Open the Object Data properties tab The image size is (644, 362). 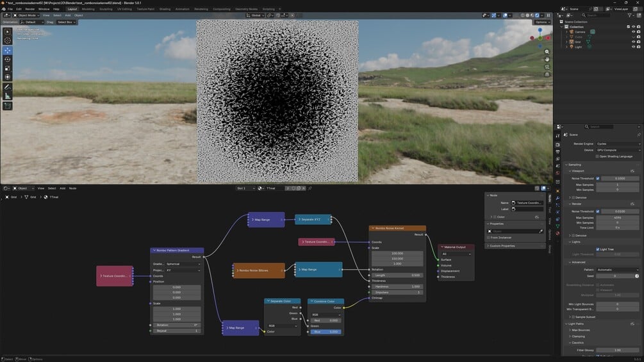tap(557, 226)
